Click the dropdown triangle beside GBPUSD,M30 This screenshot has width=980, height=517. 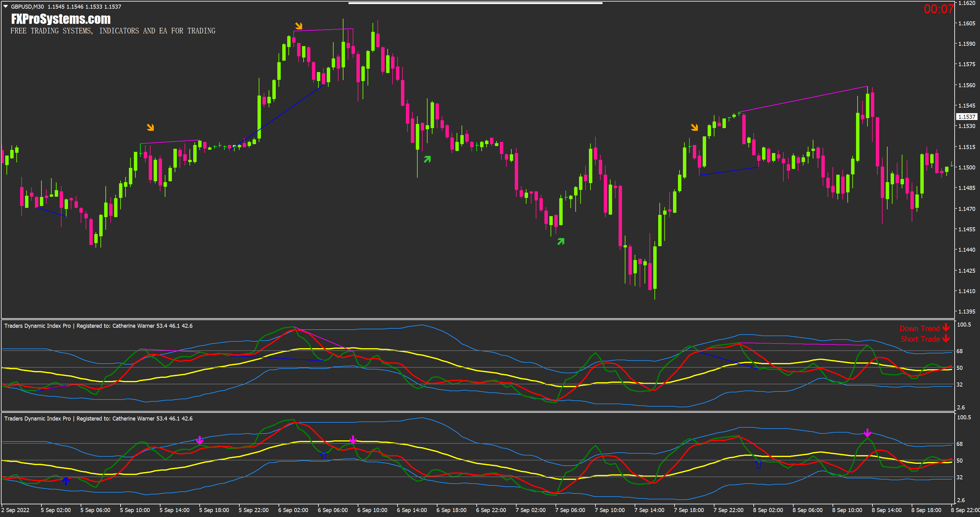click(6, 6)
